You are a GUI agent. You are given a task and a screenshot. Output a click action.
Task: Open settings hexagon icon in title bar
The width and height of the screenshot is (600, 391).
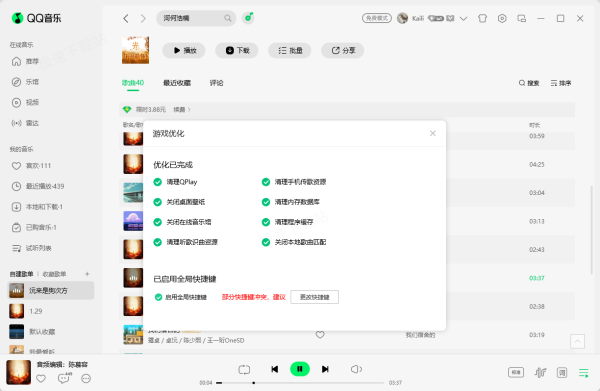pyautogui.click(x=502, y=18)
